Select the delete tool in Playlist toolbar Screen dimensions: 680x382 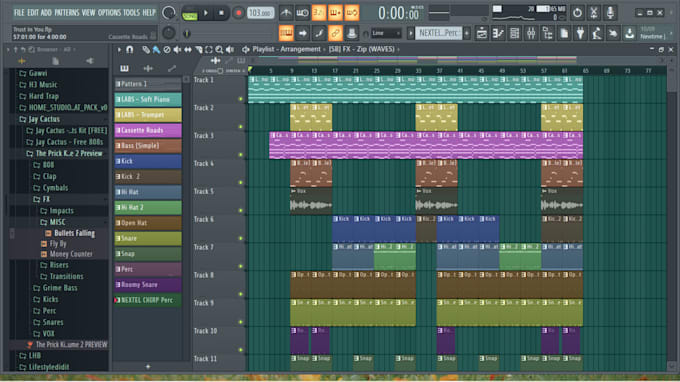point(167,49)
